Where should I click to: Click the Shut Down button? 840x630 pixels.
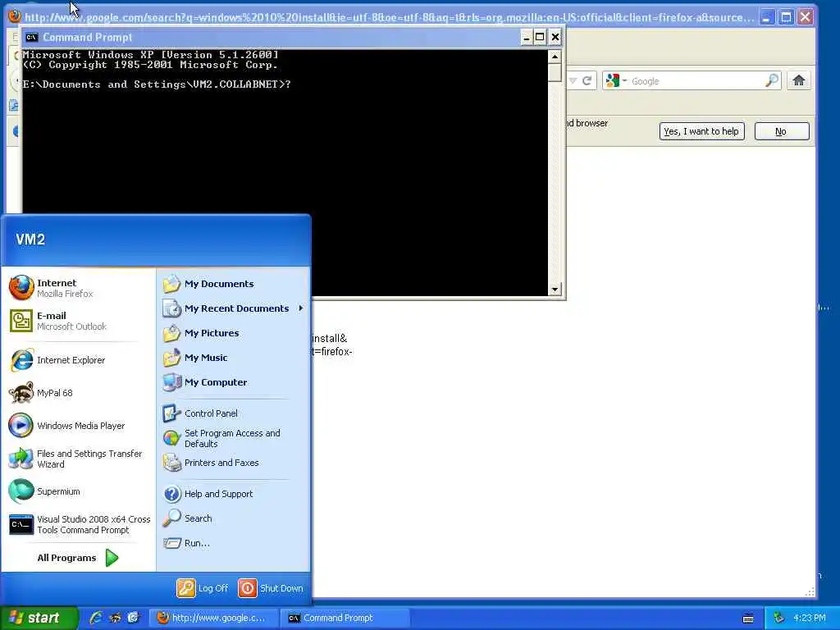(271, 588)
